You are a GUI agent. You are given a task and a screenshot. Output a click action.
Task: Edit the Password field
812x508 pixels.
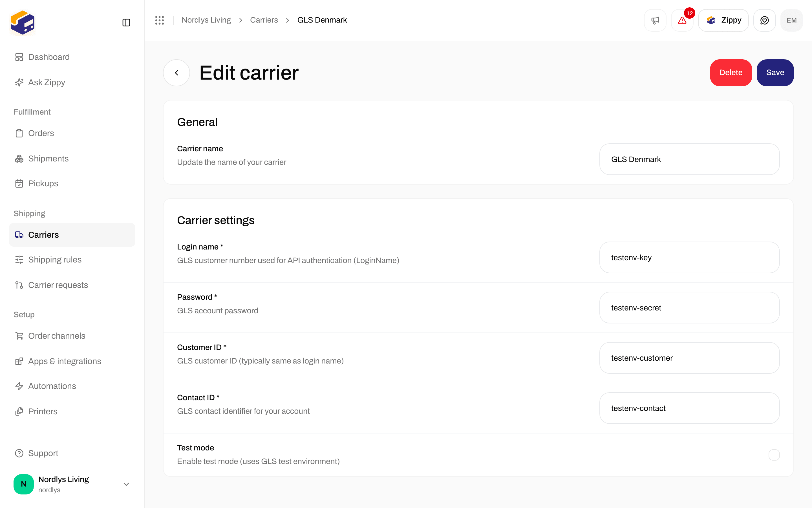(x=689, y=308)
